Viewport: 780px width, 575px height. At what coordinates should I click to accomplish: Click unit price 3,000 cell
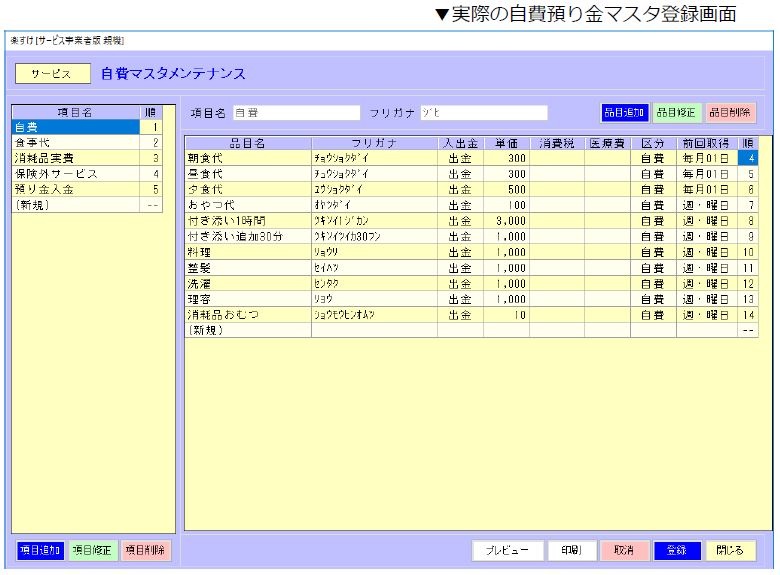pyautogui.click(x=506, y=220)
